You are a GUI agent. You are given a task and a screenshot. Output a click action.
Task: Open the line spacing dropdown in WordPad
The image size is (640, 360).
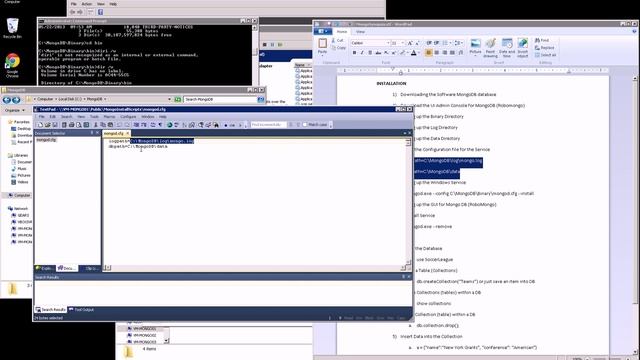click(x=462, y=43)
